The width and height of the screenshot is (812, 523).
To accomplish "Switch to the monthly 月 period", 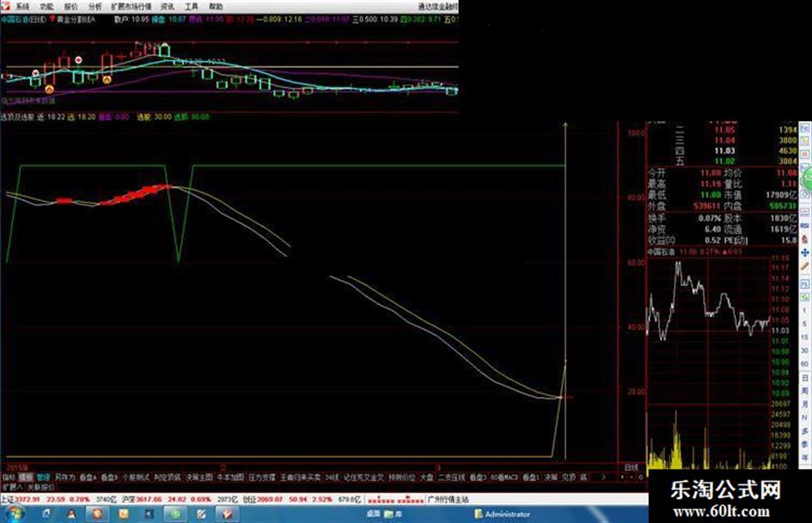I will [805, 404].
